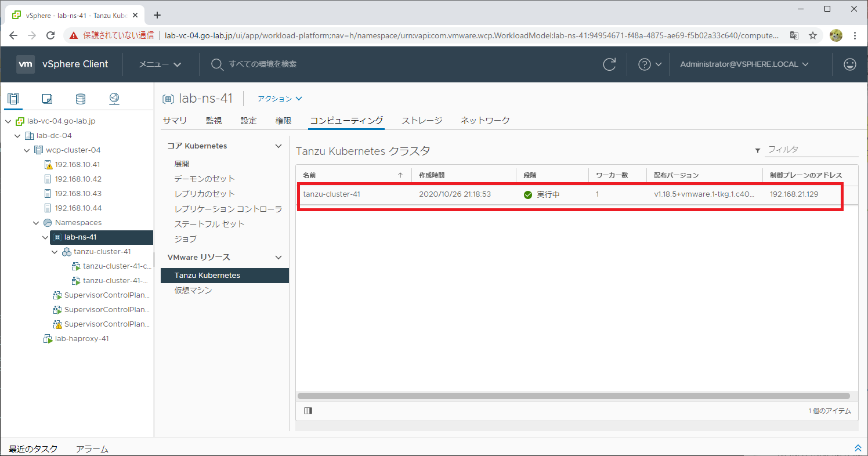This screenshot has width=868, height=456.
Task: Collapse the VMware リソース section
Action: (x=279, y=258)
